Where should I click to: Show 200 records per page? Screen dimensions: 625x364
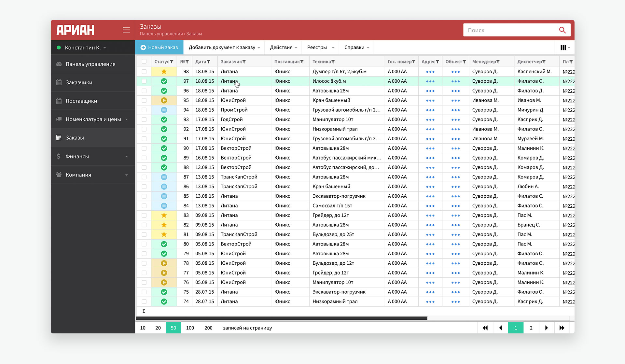(208, 328)
